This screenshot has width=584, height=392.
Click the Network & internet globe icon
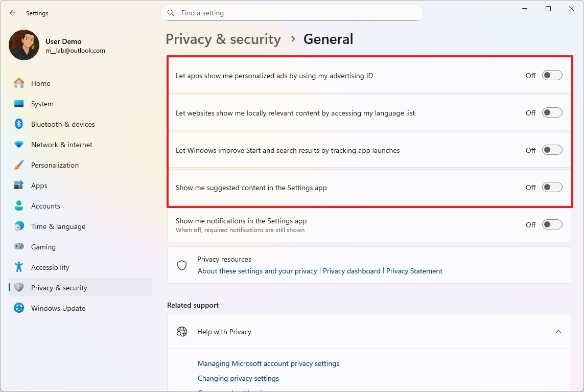coord(20,144)
